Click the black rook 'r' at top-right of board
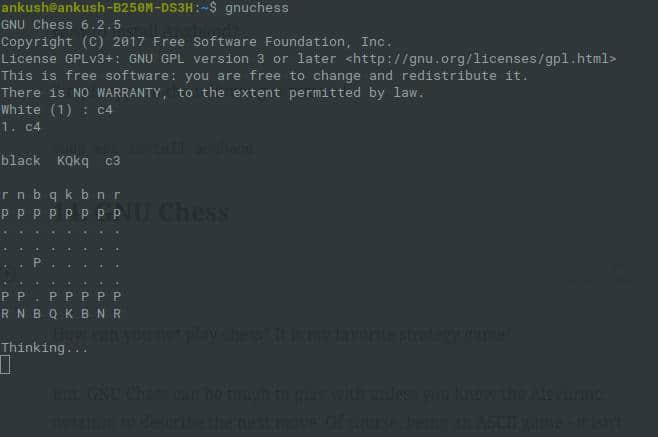This screenshot has height=437, width=658. pos(117,195)
